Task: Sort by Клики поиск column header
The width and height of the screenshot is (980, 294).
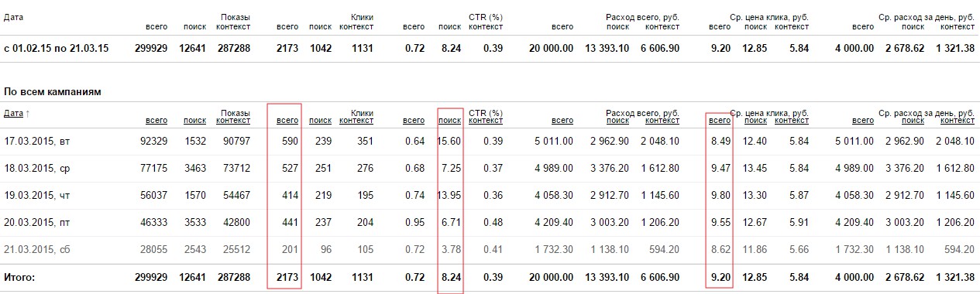Action: (x=320, y=121)
